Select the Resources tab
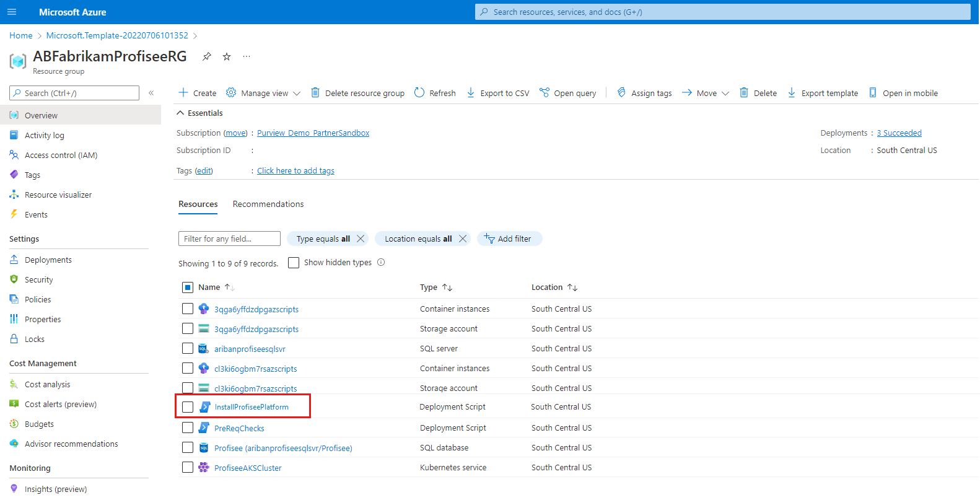This screenshot has width=980, height=500. 198,204
